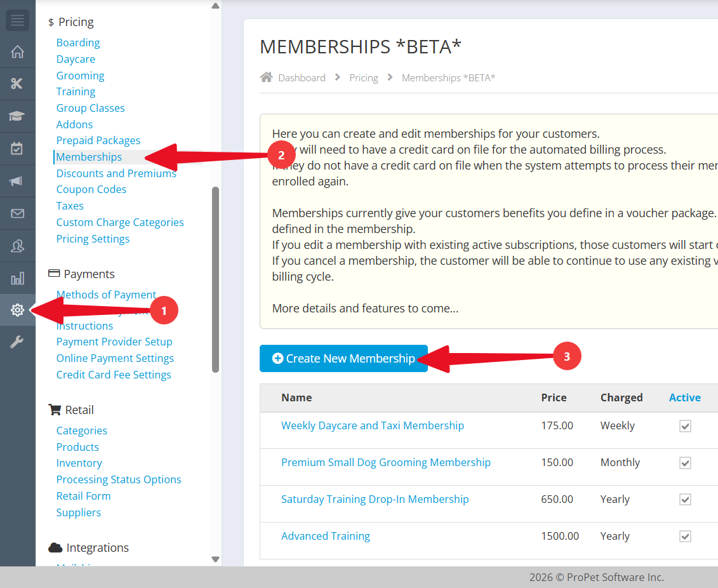Open Prepaid Packages

tap(98, 140)
